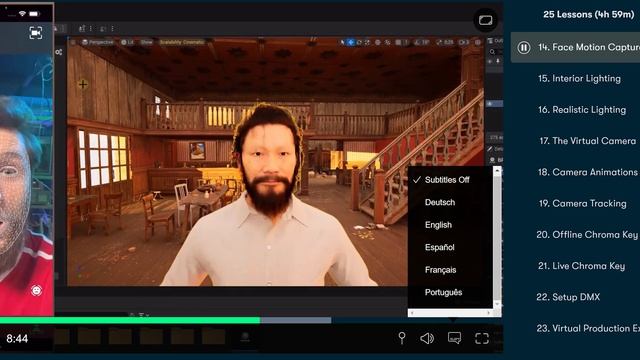Click the settings gears icon left of viewport
Image resolution: width=640 pixels, height=360 pixels.
[x=59, y=52]
